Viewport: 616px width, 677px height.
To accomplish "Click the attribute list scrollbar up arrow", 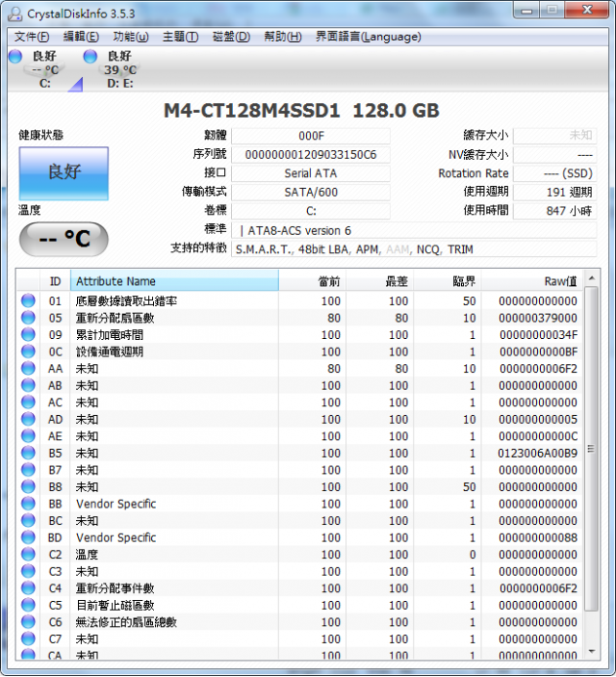I will (x=592, y=278).
